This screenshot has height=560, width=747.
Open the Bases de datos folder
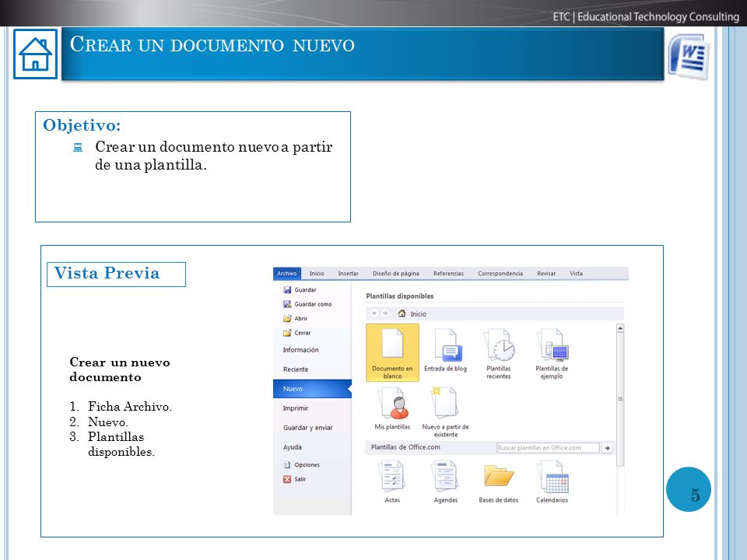click(499, 482)
